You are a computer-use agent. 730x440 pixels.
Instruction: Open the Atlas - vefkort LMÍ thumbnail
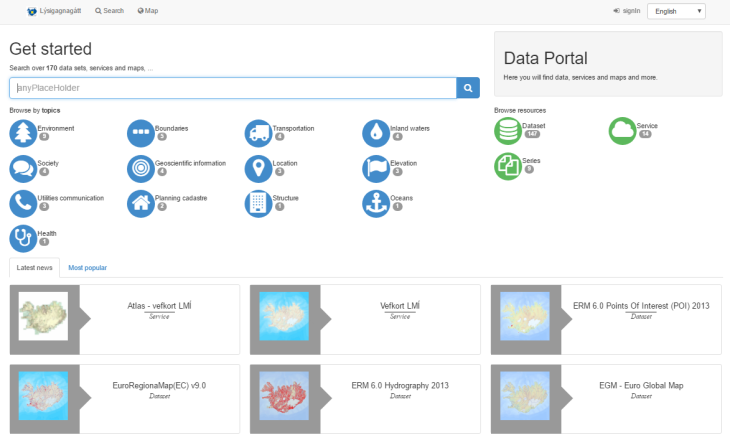[x=43, y=318]
